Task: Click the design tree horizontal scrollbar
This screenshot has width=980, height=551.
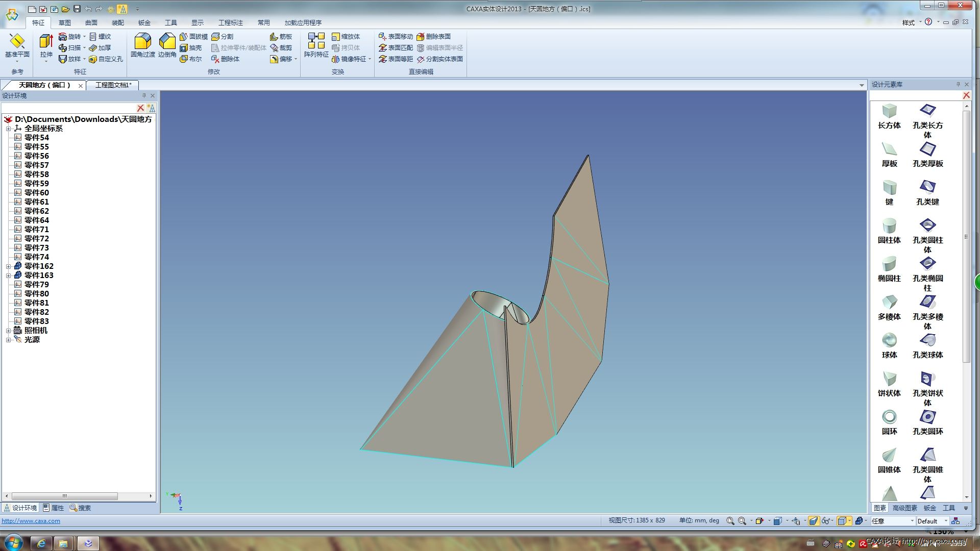Action: [65, 496]
